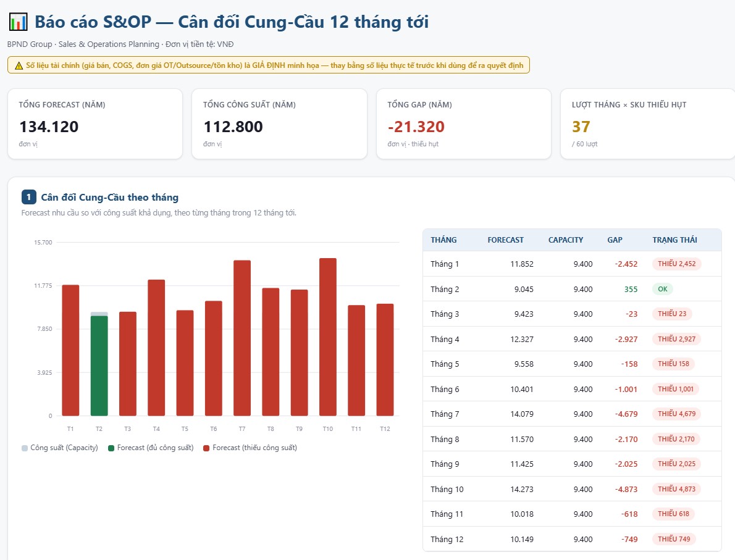Image resolution: width=735 pixels, height=560 pixels.
Task: Click the "T5" x-axis label
Action: (x=185, y=428)
